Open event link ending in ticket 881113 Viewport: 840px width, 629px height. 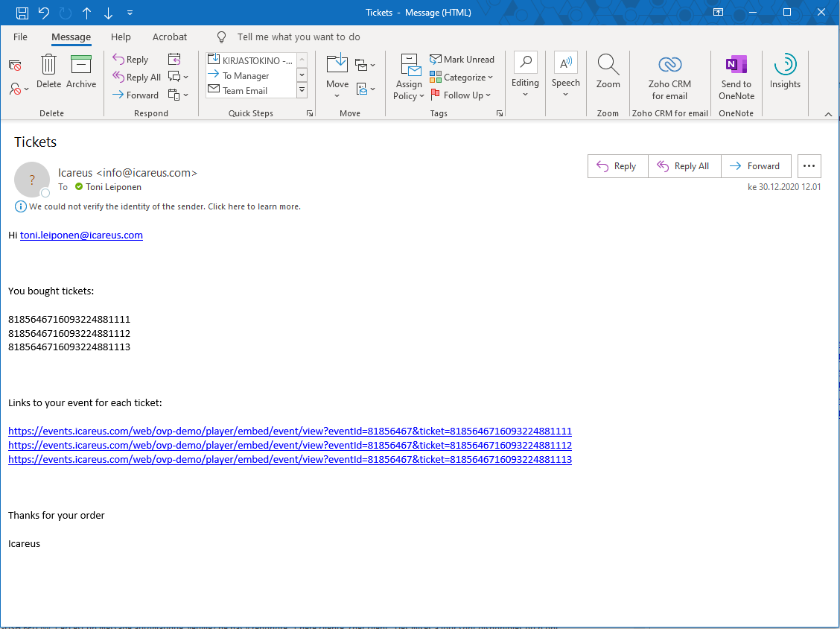pos(290,460)
